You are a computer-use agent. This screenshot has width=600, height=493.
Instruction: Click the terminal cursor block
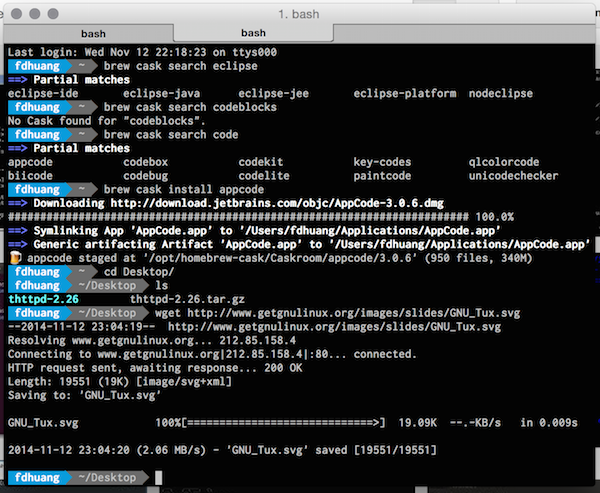pyautogui.click(x=158, y=477)
